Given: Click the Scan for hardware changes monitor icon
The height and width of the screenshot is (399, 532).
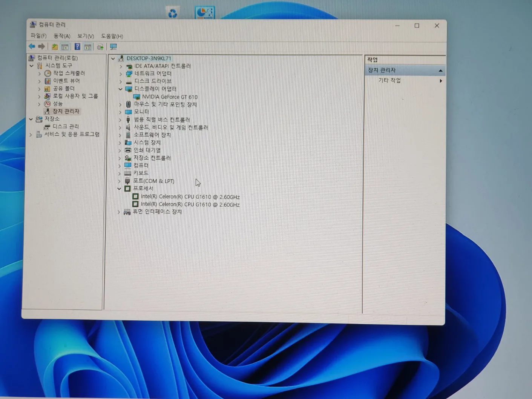Looking at the screenshot, I should (x=113, y=47).
